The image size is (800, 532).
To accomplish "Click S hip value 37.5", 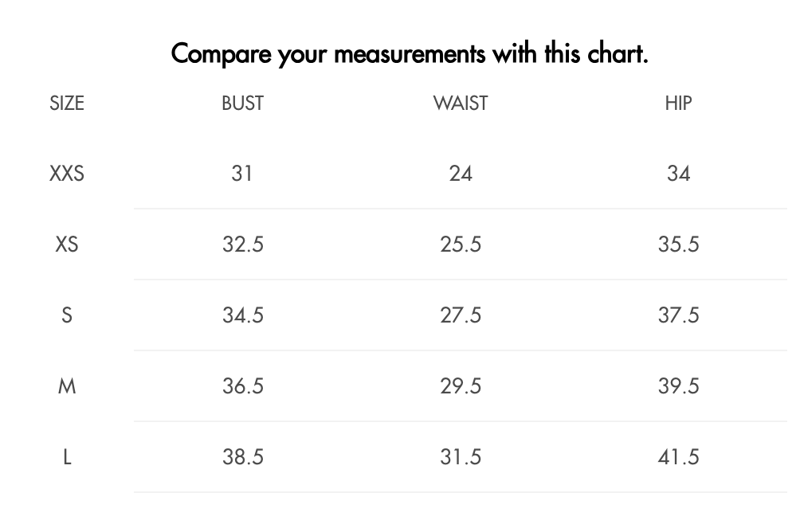I will (678, 315).
